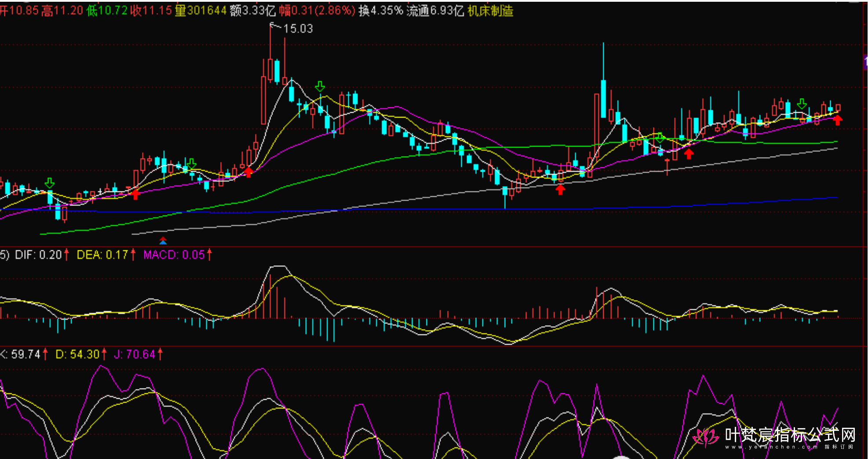This screenshot has width=868, height=459.
Task: Click the 15.03 peak price label
Action: point(298,29)
